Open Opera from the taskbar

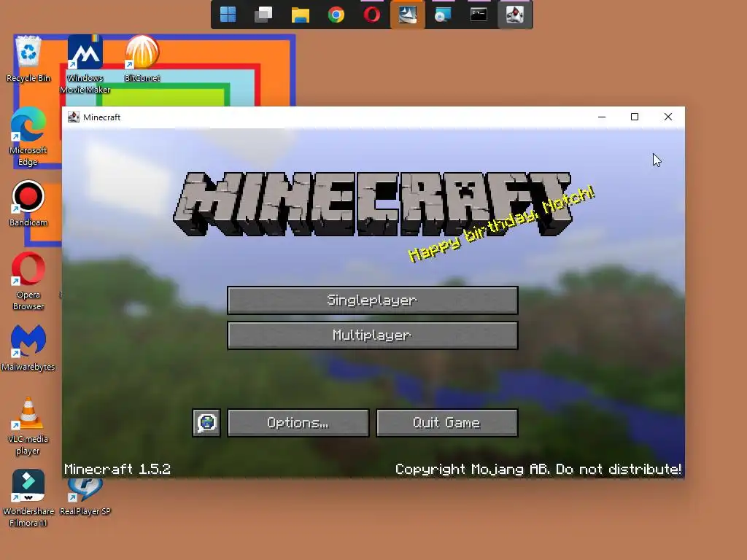click(x=372, y=15)
